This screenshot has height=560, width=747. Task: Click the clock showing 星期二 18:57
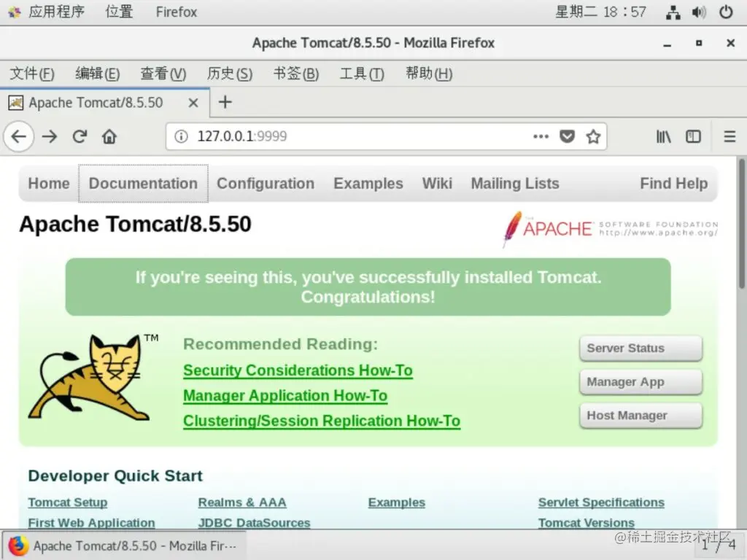pyautogui.click(x=601, y=12)
